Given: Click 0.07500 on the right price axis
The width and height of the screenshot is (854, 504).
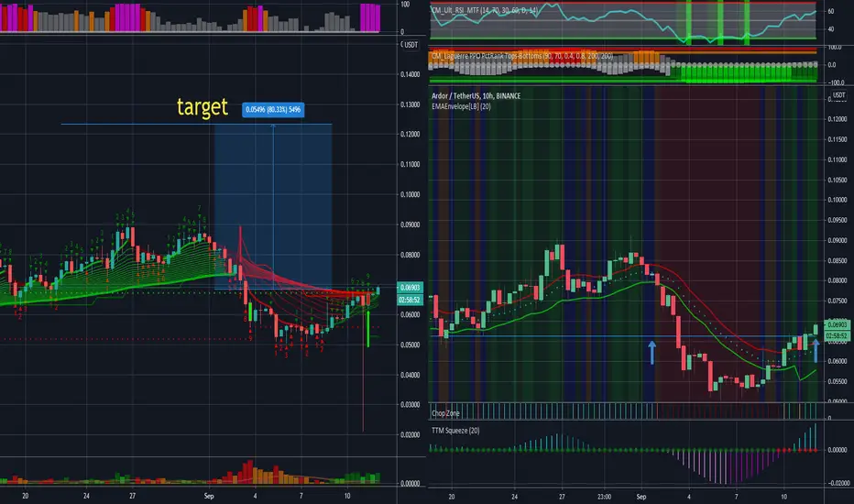Looking at the screenshot, I should point(838,301).
